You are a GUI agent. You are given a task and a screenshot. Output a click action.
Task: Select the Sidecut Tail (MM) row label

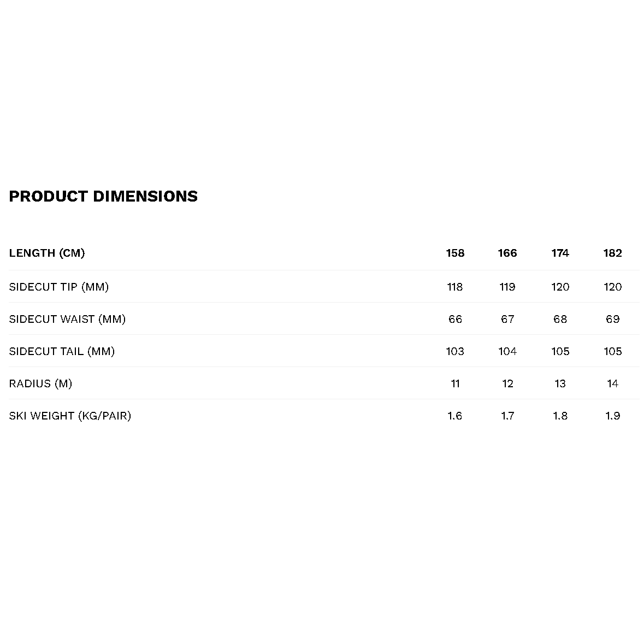pyautogui.click(x=62, y=351)
